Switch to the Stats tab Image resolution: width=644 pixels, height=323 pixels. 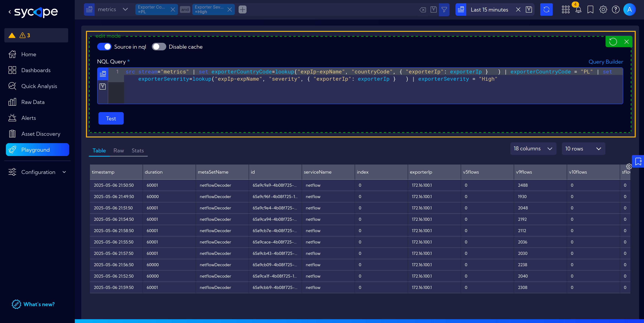(137, 150)
